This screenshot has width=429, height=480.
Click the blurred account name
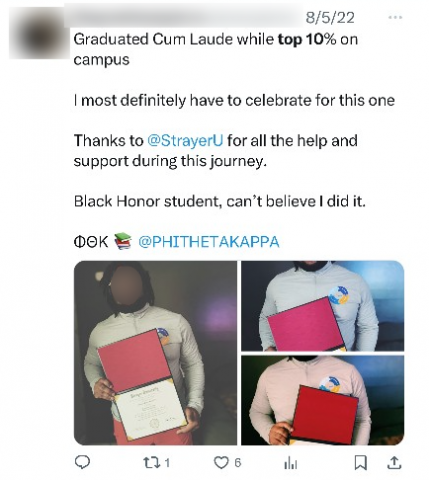point(185,16)
